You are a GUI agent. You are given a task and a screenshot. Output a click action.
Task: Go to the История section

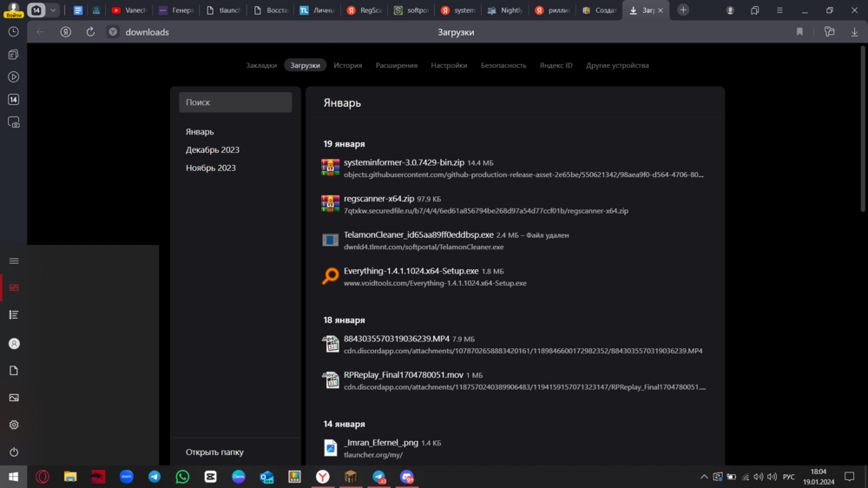348,65
